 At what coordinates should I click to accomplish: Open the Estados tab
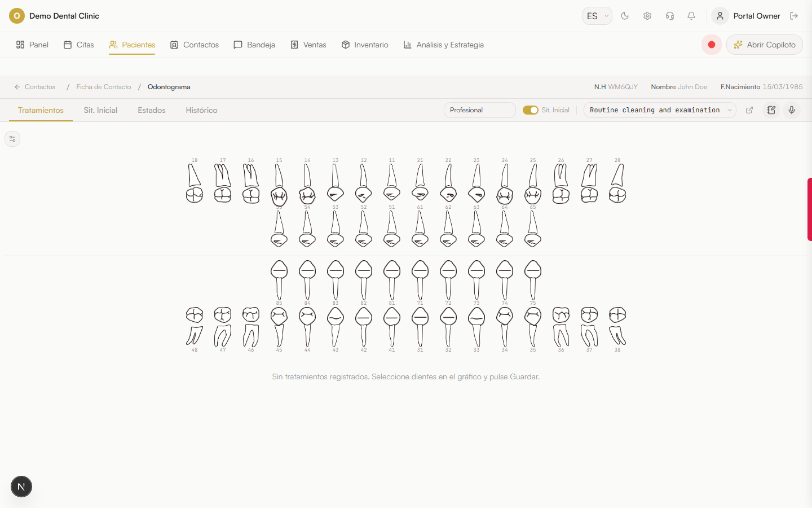click(152, 110)
